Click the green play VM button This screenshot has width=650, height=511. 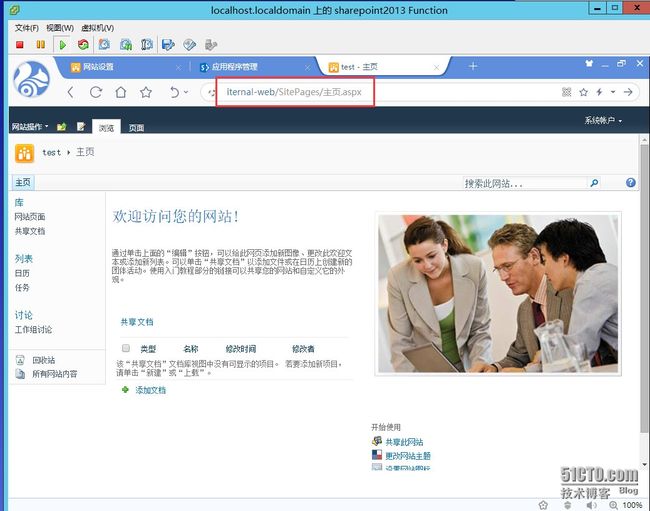tap(63, 44)
